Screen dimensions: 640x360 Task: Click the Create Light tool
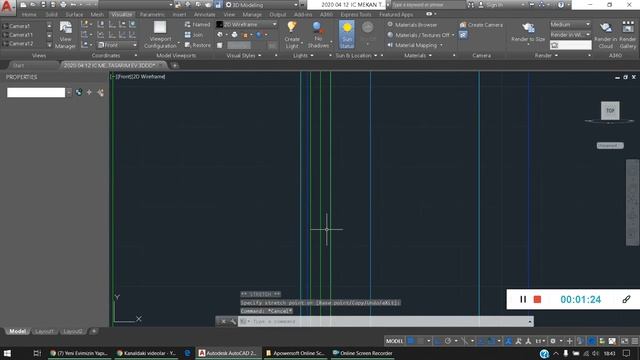[x=292, y=35]
